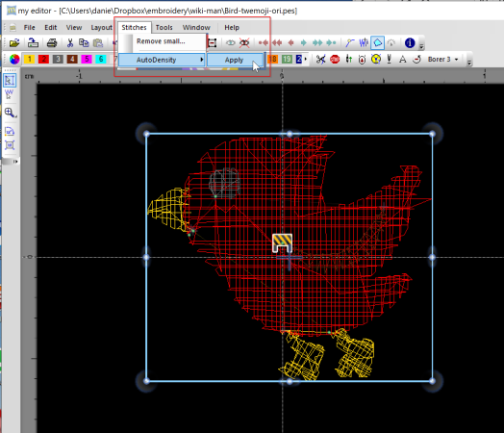Viewport: 504px width, 433px height.
Task: Open the Tools menu
Action: click(x=164, y=28)
